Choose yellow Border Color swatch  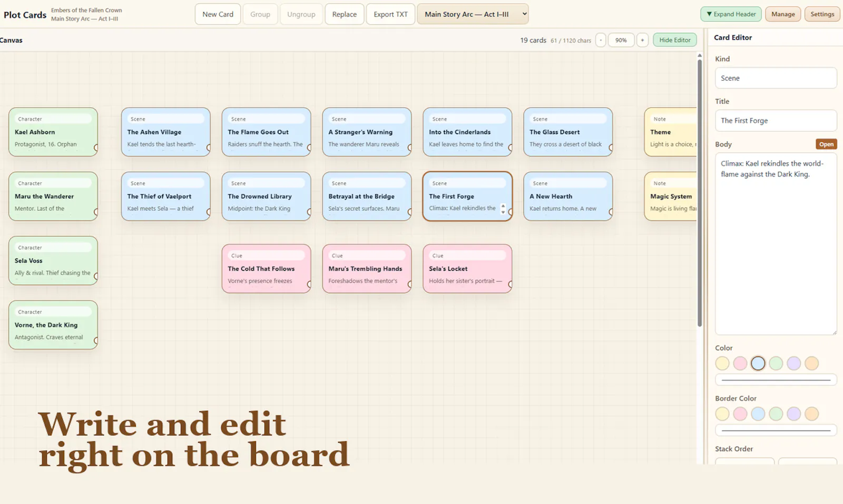pyautogui.click(x=722, y=414)
